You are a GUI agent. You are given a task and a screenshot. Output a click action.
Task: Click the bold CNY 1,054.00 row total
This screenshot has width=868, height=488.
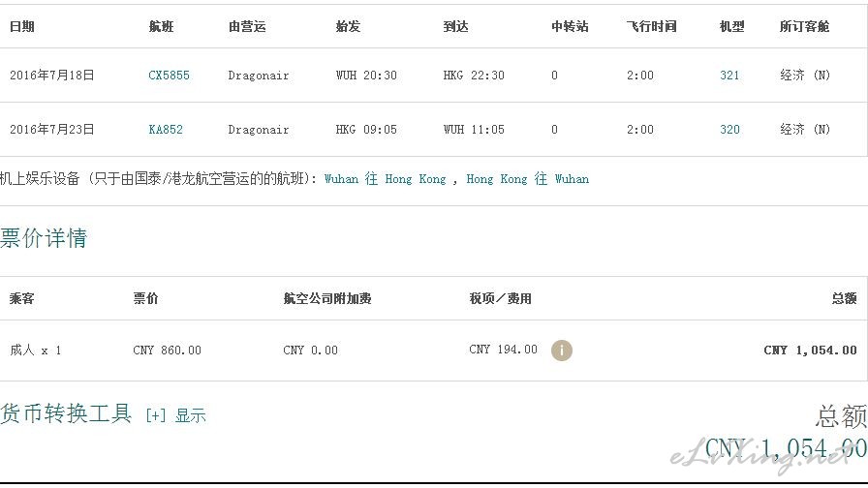point(811,351)
